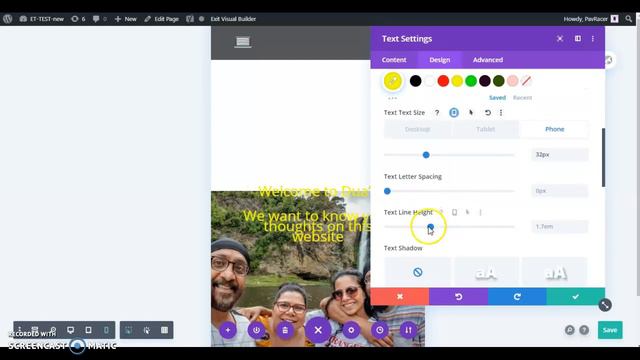Open Text Text Size three-dot options
Viewport: 640px width, 360px height.
[501, 113]
